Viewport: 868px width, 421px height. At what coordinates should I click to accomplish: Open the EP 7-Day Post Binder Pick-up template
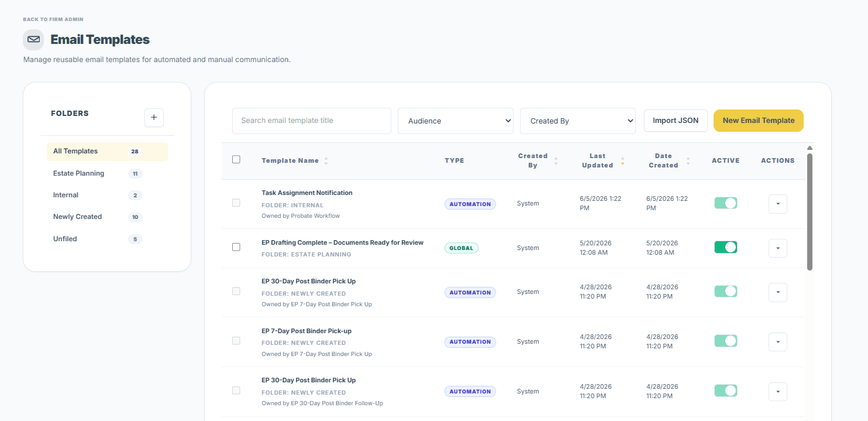point(306,331)
